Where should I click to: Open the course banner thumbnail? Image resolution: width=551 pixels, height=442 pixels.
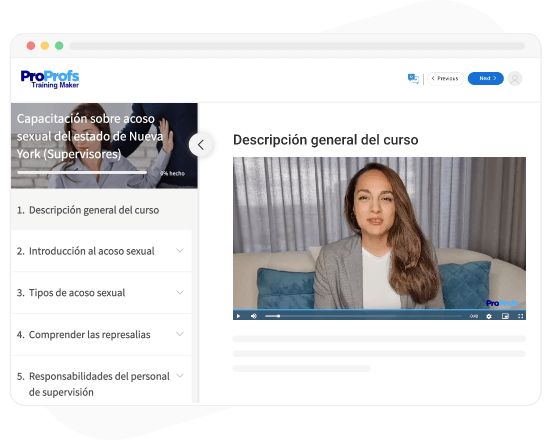coord(104,145)
